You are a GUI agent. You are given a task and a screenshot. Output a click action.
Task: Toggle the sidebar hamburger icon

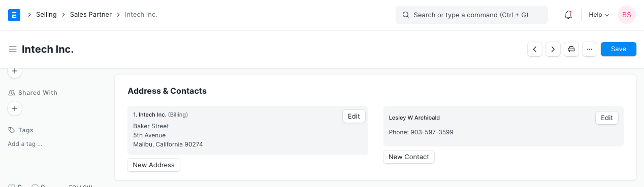tap(13, 49)
